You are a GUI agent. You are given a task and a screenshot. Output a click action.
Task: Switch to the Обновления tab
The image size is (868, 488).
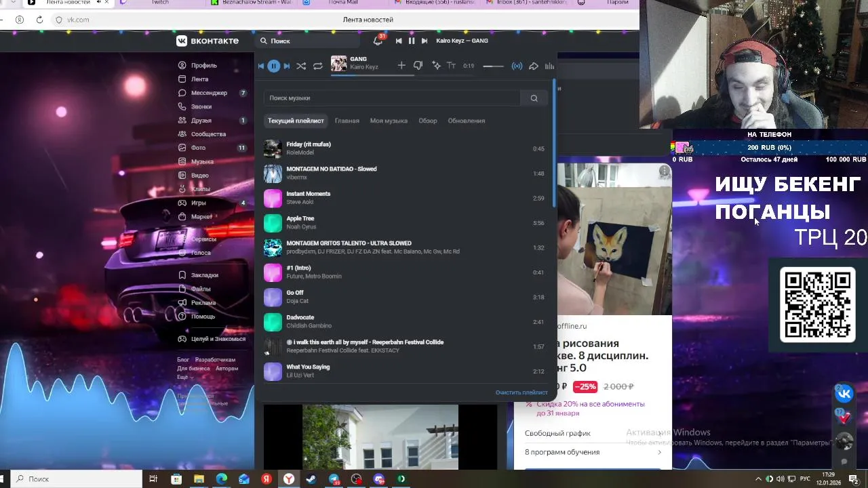(x=467, y=121)
